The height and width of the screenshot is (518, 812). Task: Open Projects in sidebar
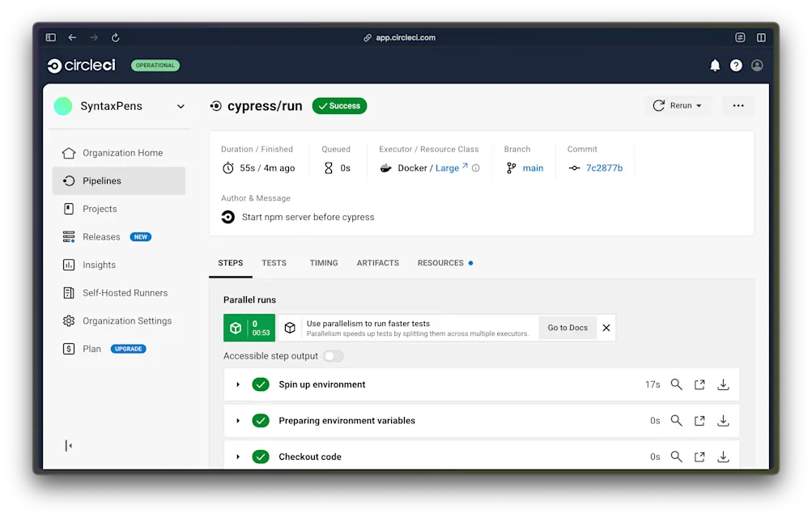tap(119, 209)
